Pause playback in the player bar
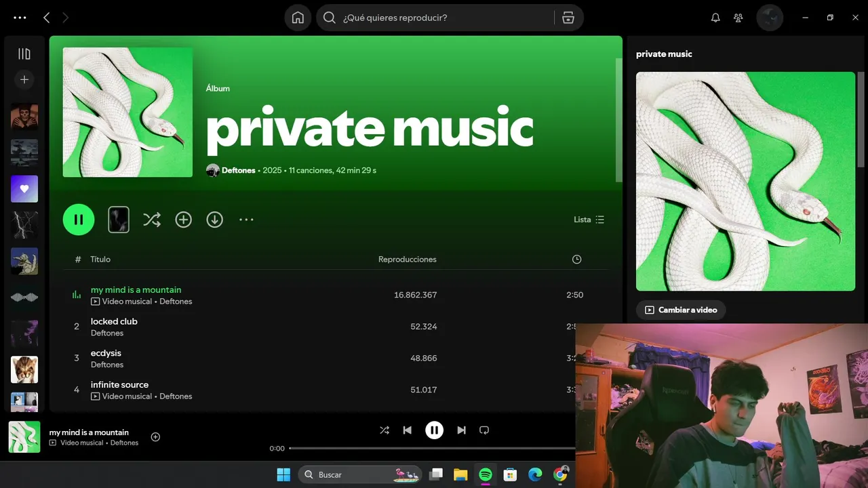This screenshot has width=868, height=488. click(434, 430)
